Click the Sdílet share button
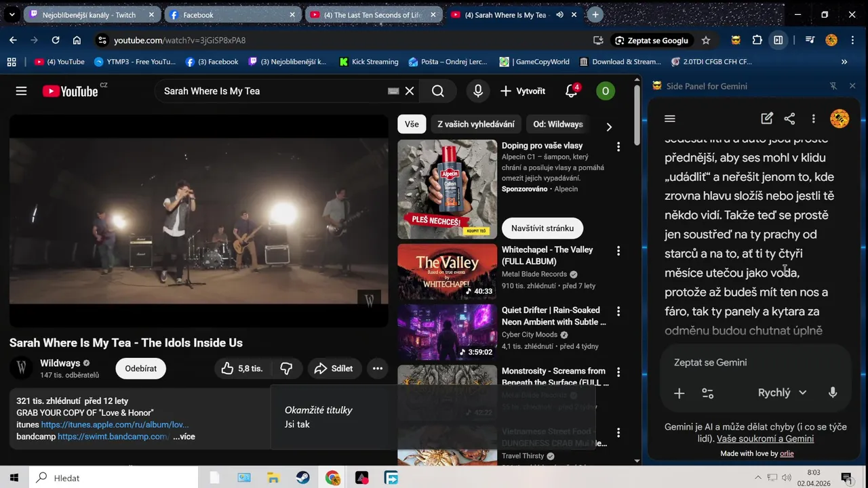The width and height of the screenshot is (868, 488). (x=334, y=368)
